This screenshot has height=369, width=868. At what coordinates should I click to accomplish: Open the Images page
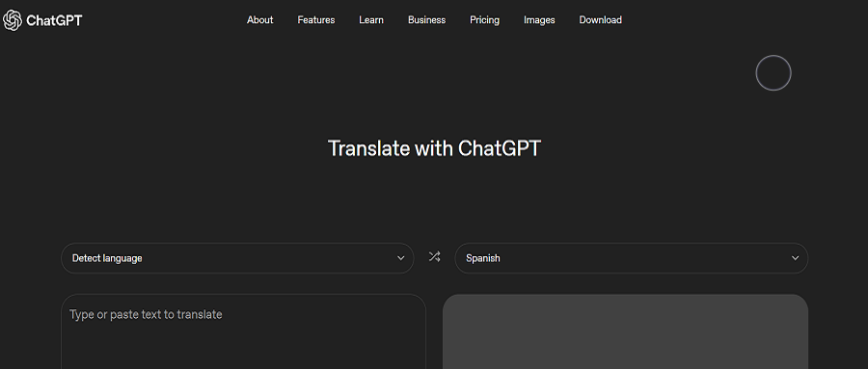[x=540, y=20]
